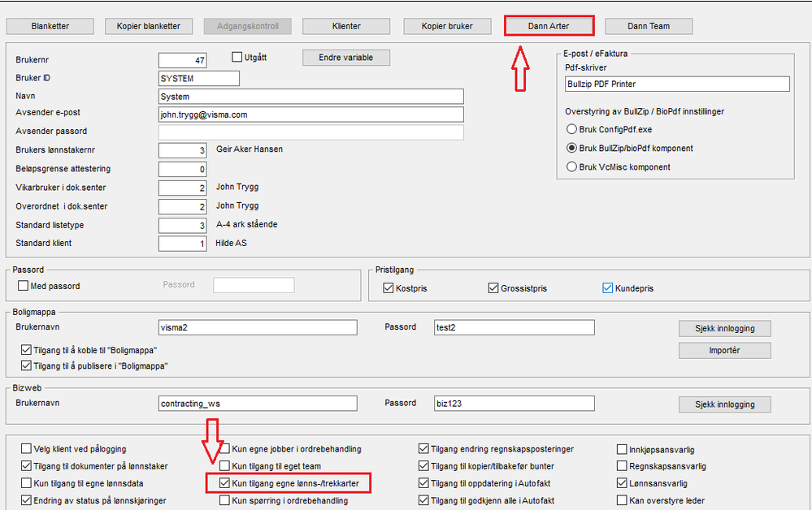Click the Boligmappa Brukernavn field

(x=258, y=327)
